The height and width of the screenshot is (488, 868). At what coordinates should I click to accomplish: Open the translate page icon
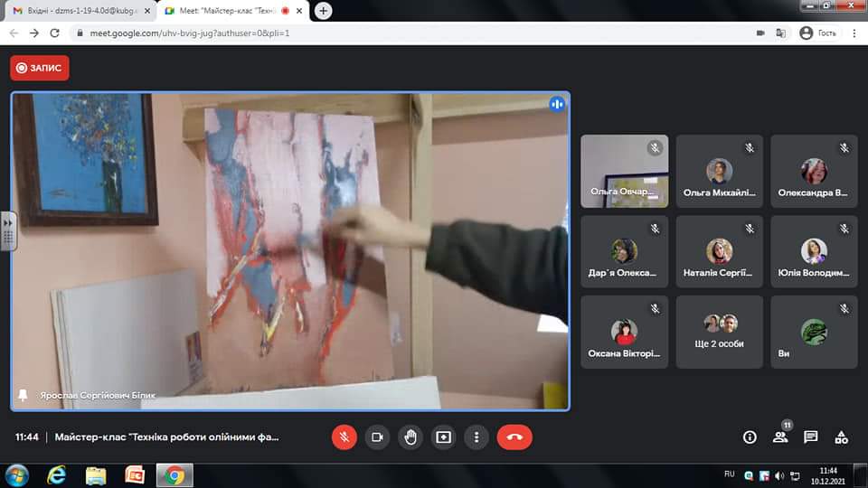click(x=780, y=33)
